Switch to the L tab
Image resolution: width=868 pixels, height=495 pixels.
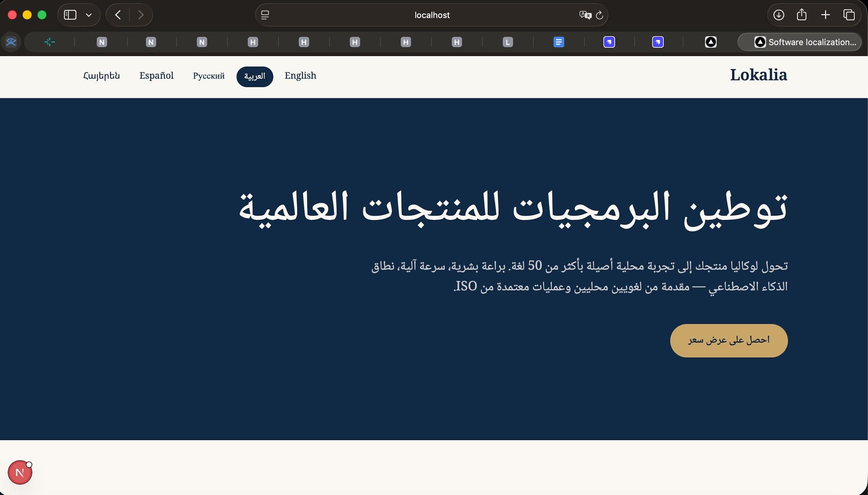(508, 42)
